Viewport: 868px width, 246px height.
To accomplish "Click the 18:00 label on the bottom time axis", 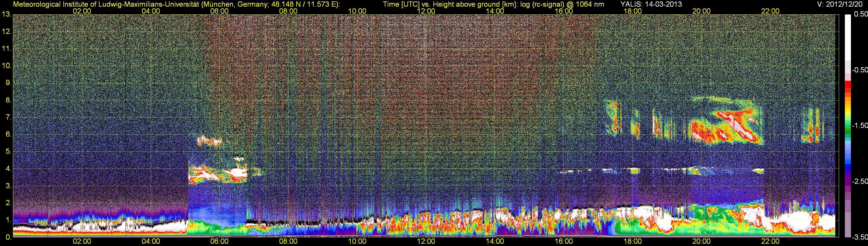I will pyautogui.click(x=632, y=241).
